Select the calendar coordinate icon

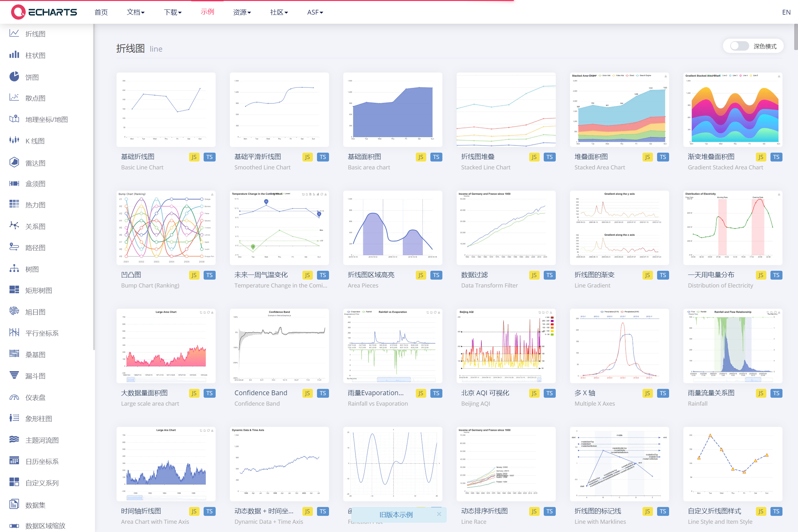point(14,461)
